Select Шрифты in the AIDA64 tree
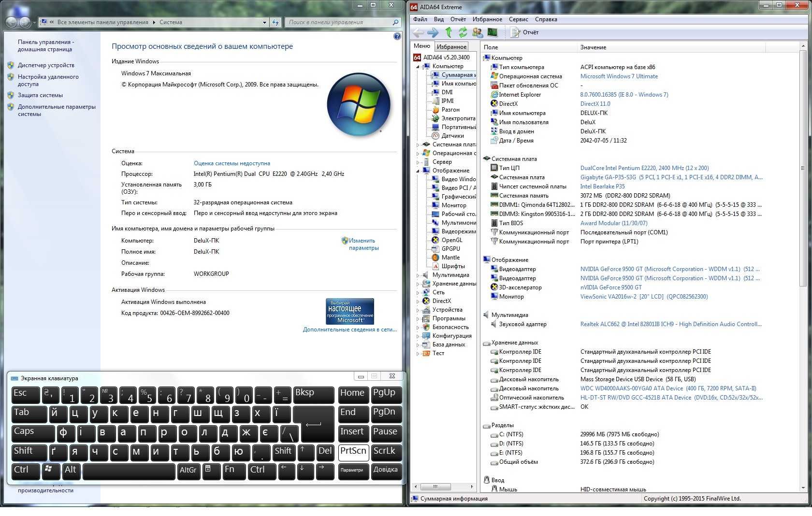The width and height of the screenshot is (812, 516). pos(453,266)
